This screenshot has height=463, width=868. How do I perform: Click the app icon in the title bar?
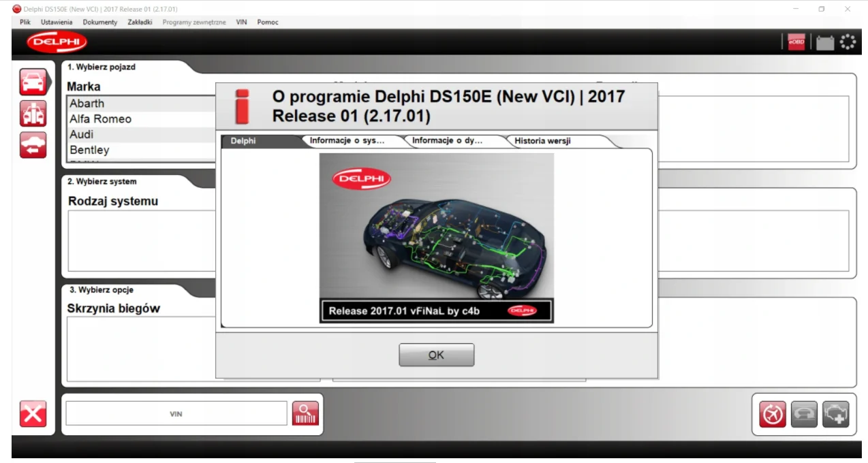tap(17, 9)
